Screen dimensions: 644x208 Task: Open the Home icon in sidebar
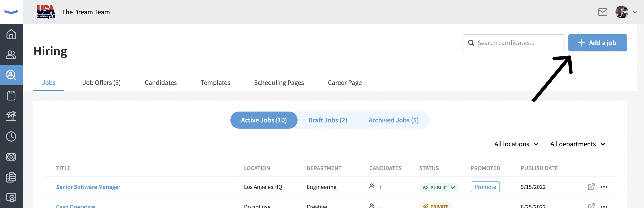[x=11, y=34]
